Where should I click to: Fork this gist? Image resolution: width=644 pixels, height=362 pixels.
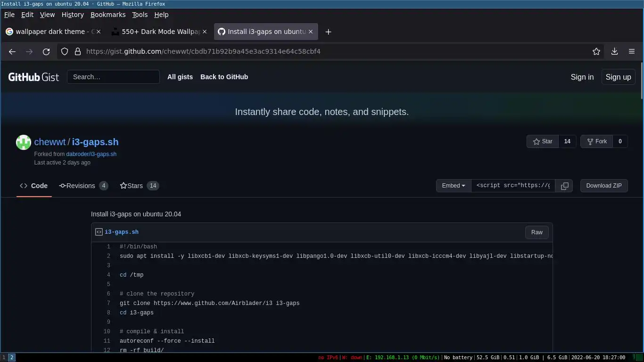596,141
